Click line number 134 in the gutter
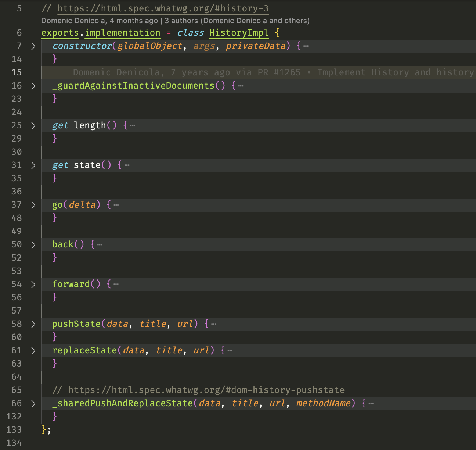Viewport: 476px width, 450px height. pos(14,443)
